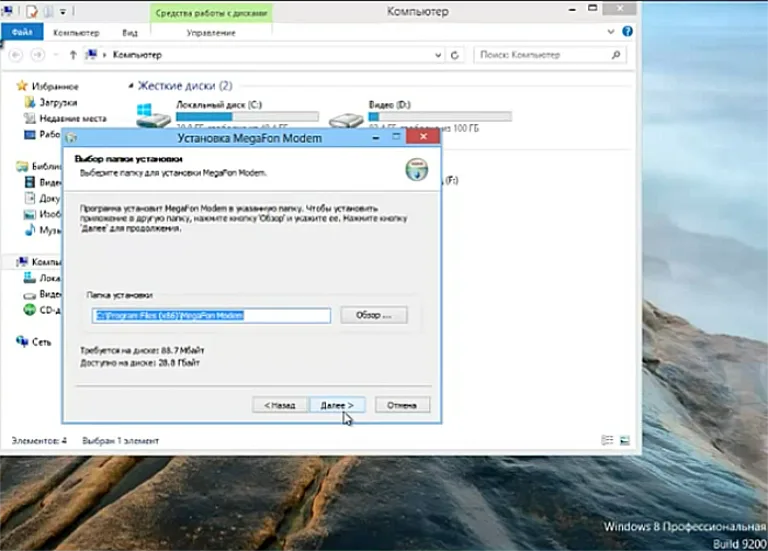The image size is (768, 551).
Task: Click the computer icon in address bar
Action: click(91, 54)
